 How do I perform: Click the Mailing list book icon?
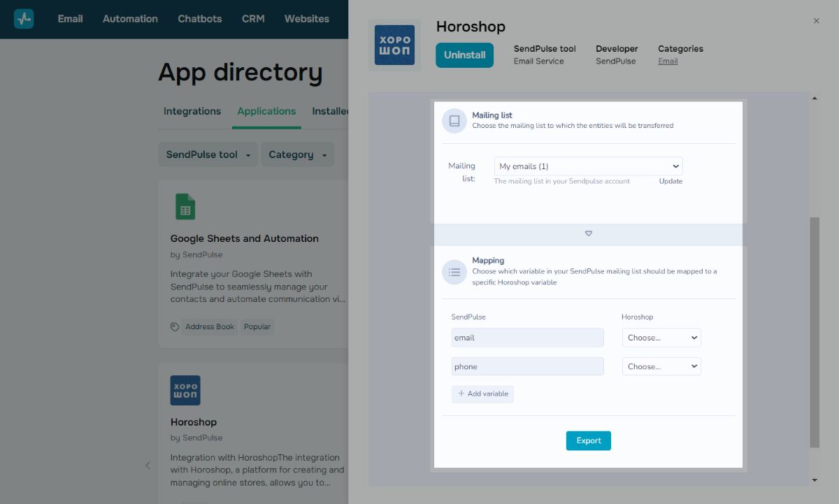tap(454, 121)
